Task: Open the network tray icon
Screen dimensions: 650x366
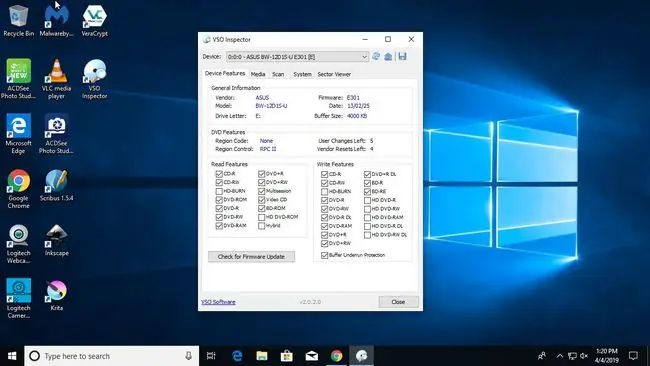Action: point(572,356)
